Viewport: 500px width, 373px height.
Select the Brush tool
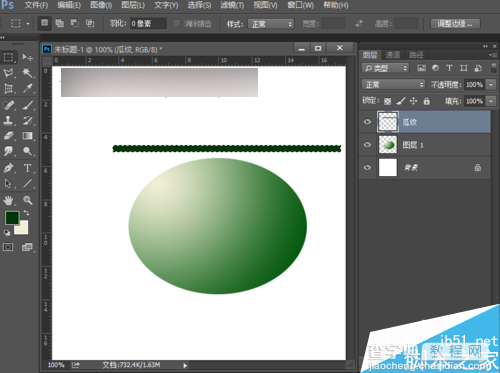(27, 105)
